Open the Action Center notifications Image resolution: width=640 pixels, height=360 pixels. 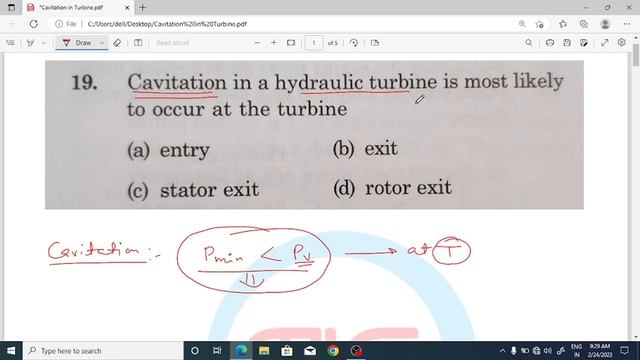(624, 351)
